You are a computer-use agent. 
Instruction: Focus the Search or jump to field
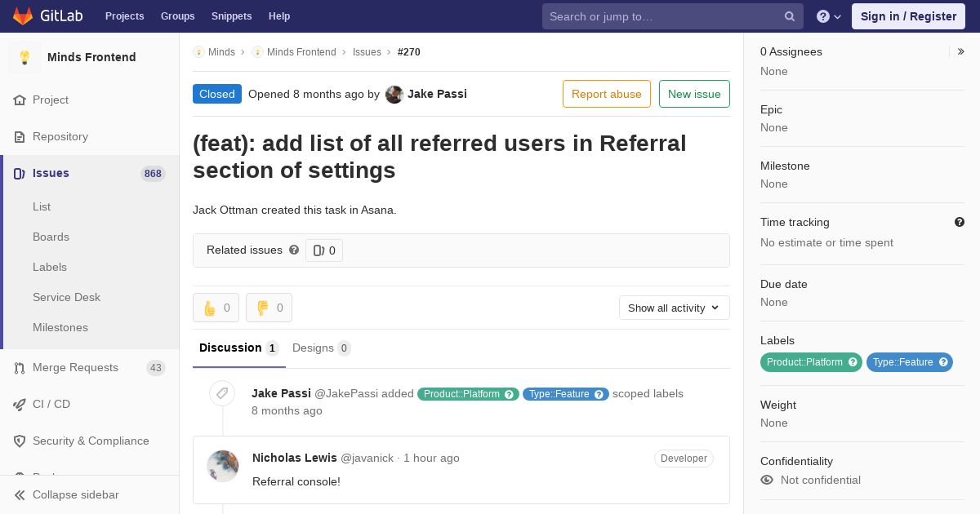tap(673, 16)
